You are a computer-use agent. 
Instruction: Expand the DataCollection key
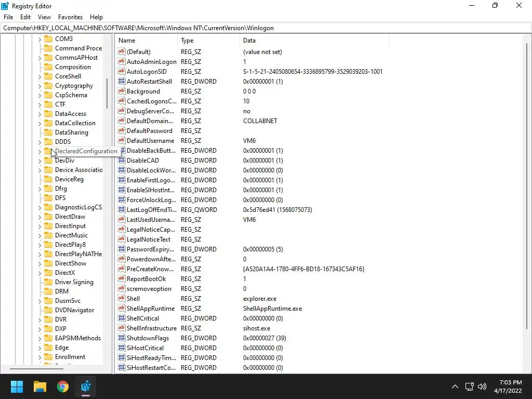[x=39, y=123]
